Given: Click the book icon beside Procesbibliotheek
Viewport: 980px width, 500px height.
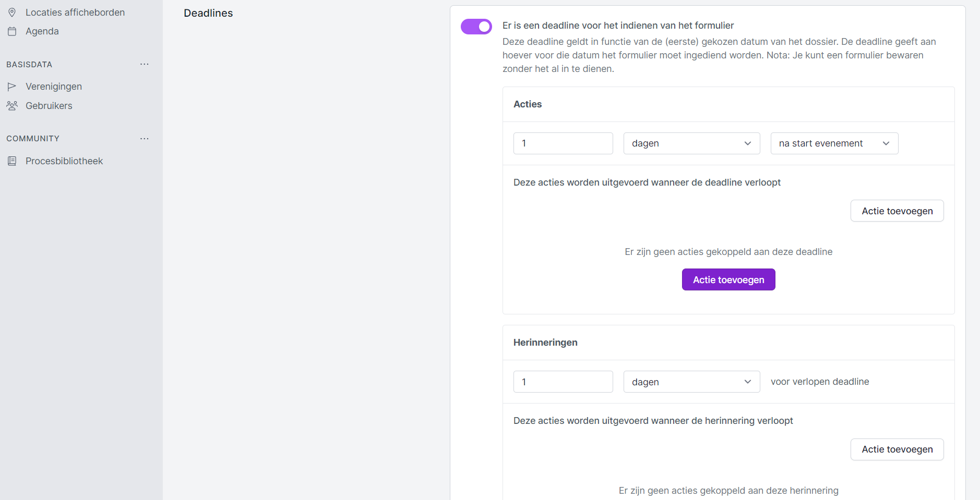Looking at the screenshot, I should pyautogui.click(x=12, y=161).
